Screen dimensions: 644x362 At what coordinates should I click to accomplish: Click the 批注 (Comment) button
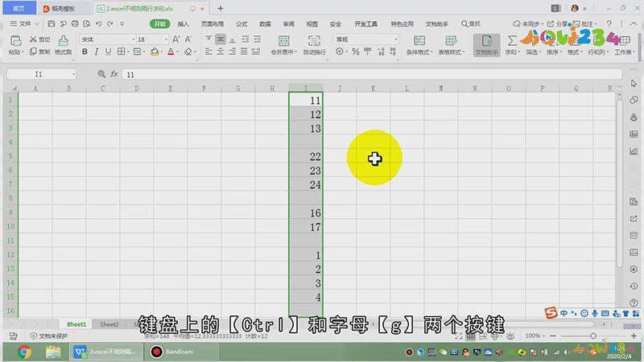click(x=585, y=24)
